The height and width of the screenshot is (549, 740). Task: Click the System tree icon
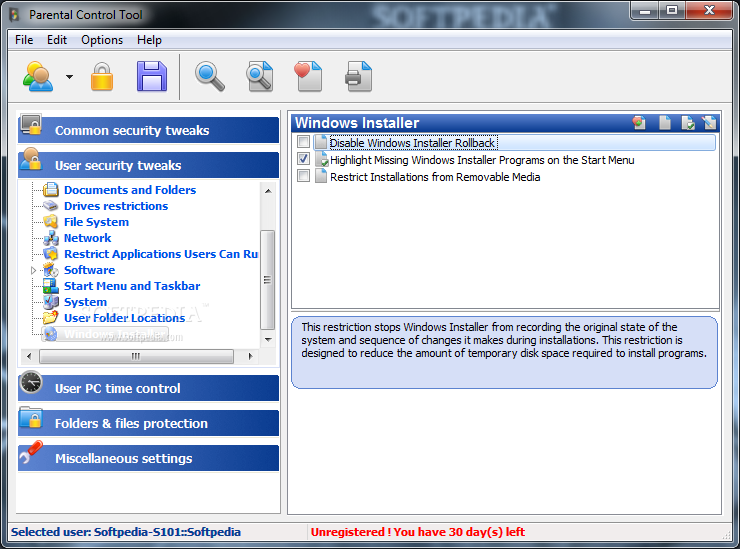point(50,302)
